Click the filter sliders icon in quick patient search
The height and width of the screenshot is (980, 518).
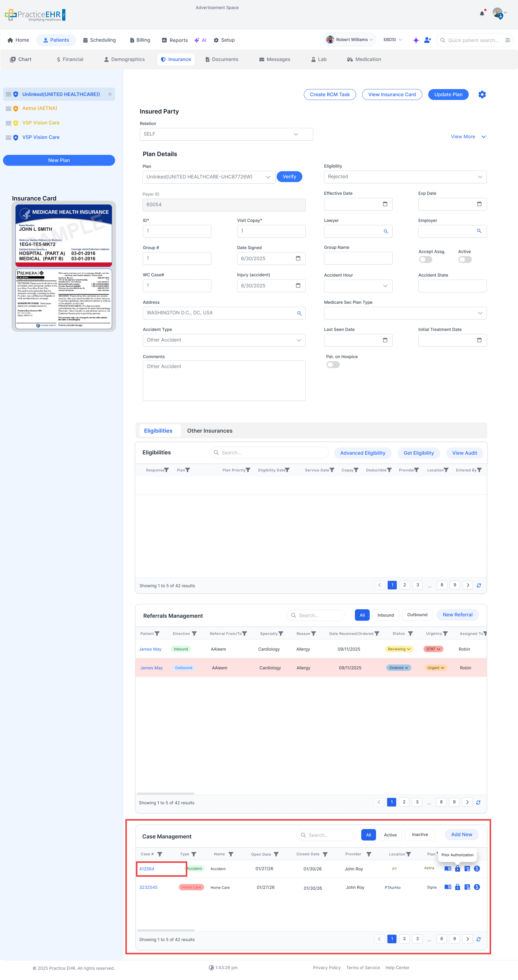[x=508, y=40]
